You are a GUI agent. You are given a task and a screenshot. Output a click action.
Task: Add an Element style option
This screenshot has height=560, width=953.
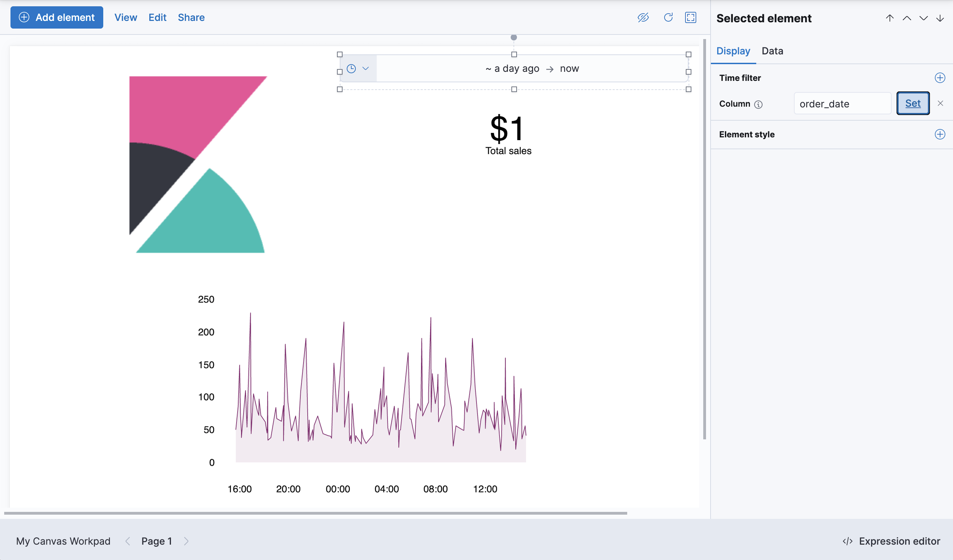(x=940, y=134)
